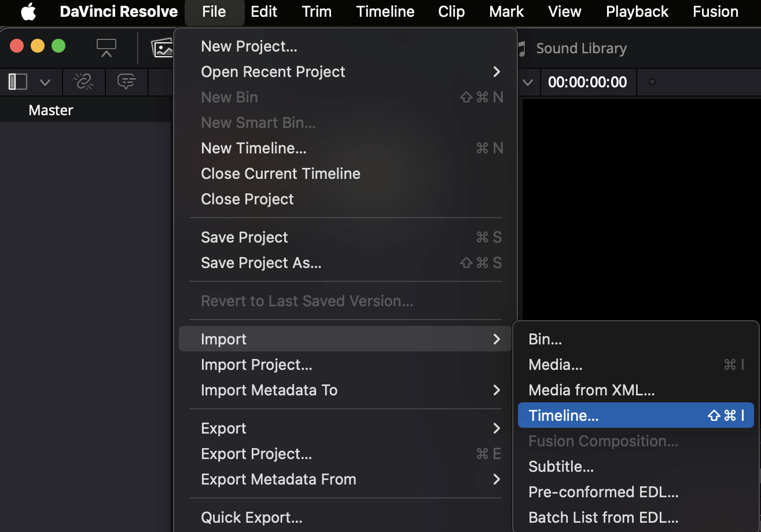Select Pre-conformed EDL...
Screen dimensions: 761x532
point(636,492)
